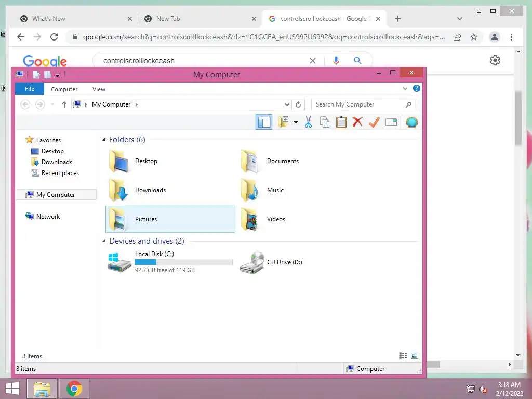The height and width of the screenshot is (399, 532).
Task: Collapse the Devices and drives group
Action: 104,241
